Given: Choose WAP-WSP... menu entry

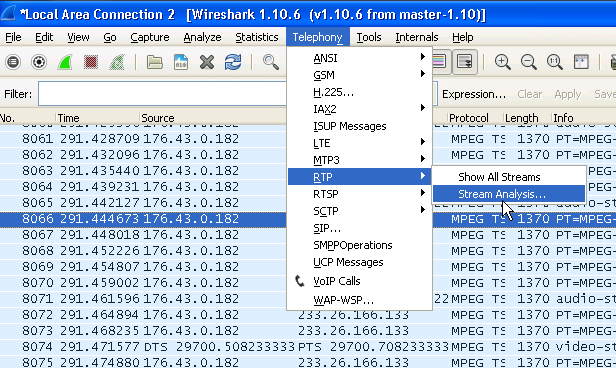Looking at the screenshot, I should point(359,300).
